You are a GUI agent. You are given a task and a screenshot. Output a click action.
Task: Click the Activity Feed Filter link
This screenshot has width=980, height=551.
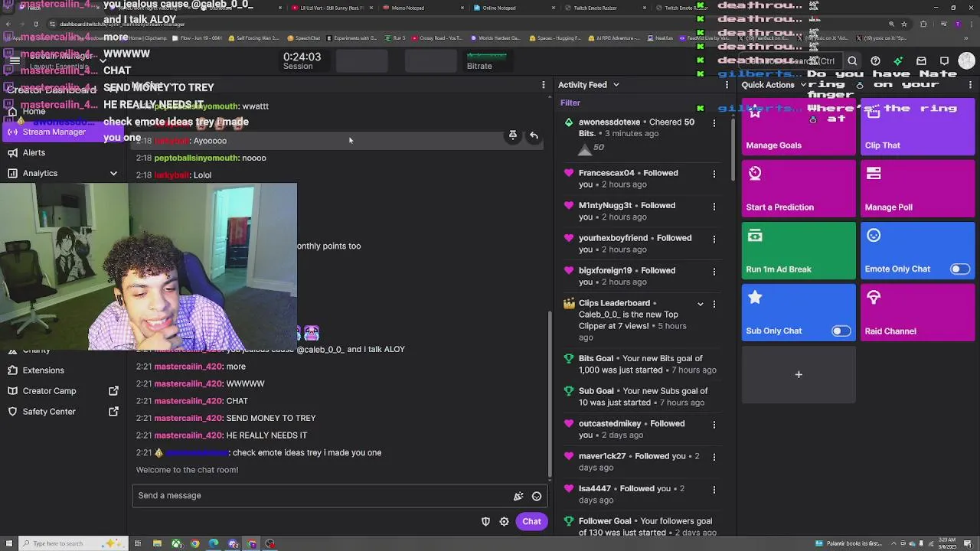pos(570,103)
